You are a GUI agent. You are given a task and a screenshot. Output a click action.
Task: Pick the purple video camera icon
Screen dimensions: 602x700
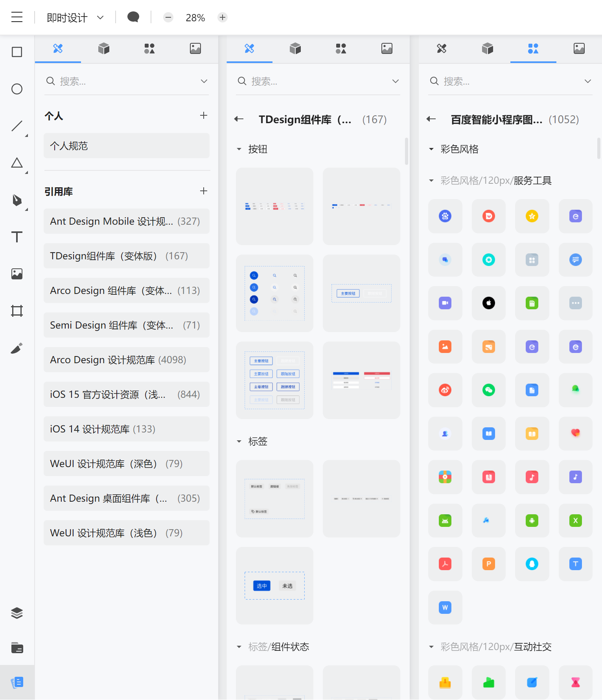point(445,303)
